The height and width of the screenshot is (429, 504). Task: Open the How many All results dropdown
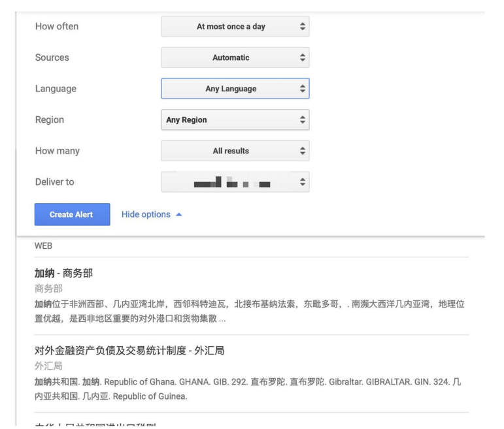point(235,151)
